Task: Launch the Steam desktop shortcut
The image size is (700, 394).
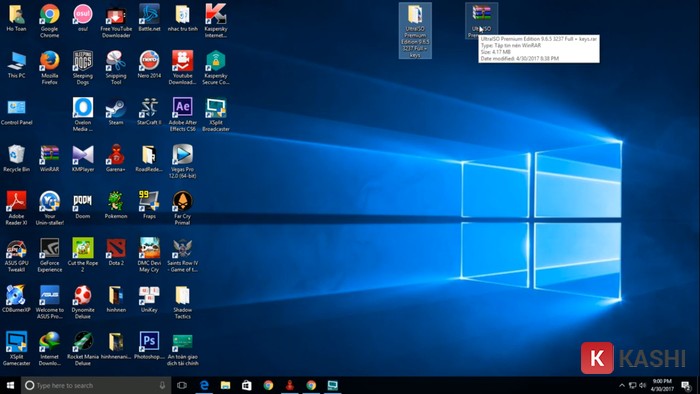Action: tap(116, 112)
